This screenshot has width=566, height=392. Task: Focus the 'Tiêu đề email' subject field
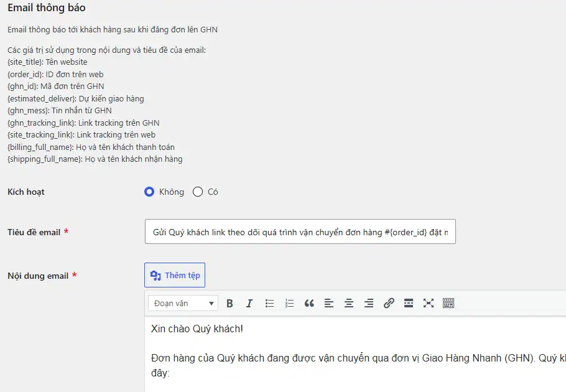click(300, 231)
